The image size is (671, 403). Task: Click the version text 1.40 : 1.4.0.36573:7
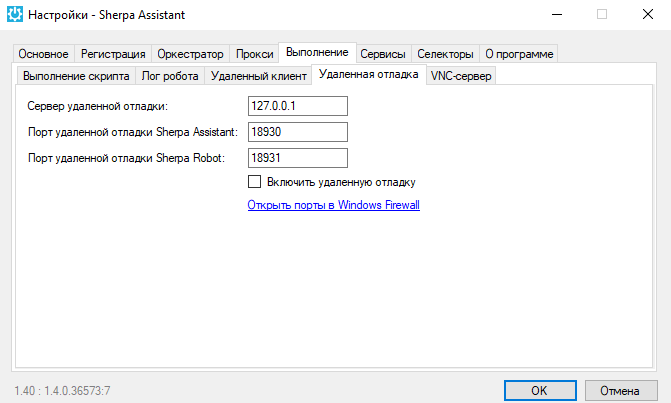pyautogui.click(x=62, y=391)
